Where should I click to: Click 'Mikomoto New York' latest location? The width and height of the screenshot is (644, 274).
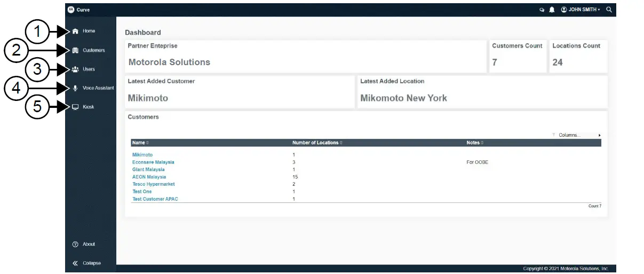click(x=404, y=98)
